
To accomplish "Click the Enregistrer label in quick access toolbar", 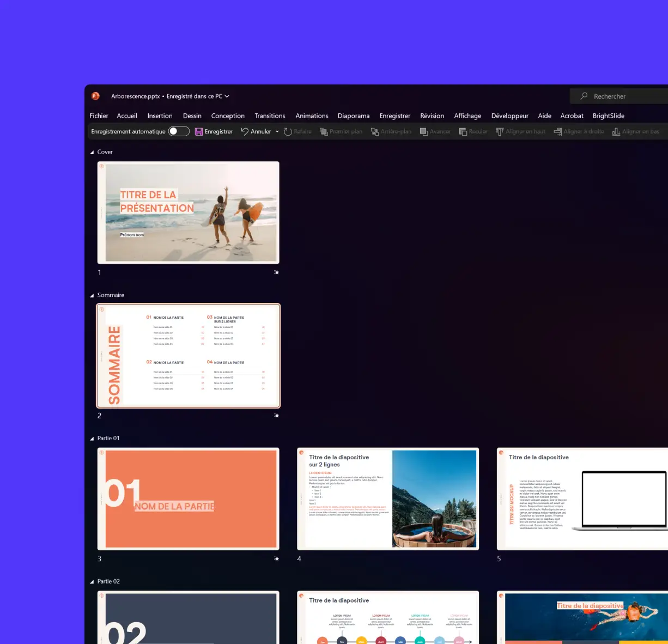I will [x=218, y=131].
